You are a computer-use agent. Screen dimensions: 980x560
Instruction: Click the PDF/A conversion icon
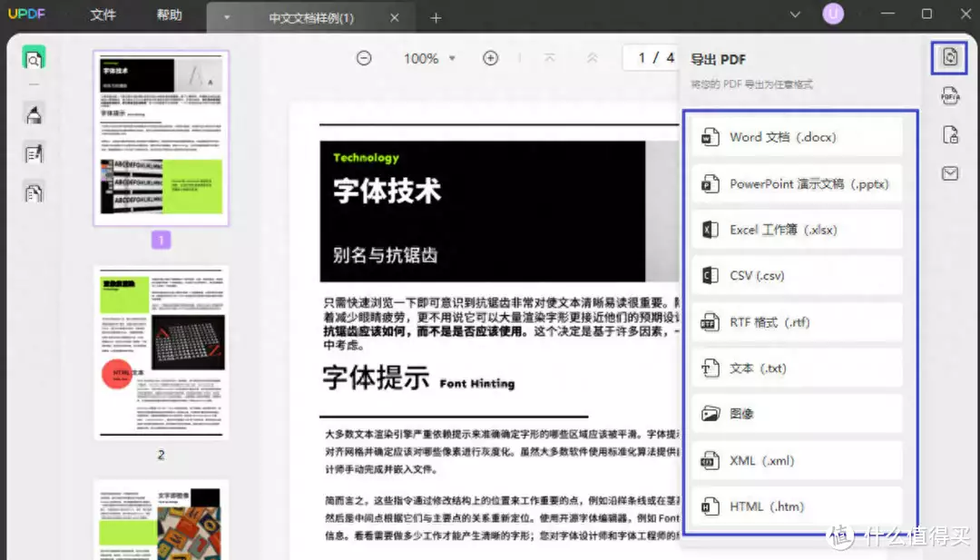point(950,96)
